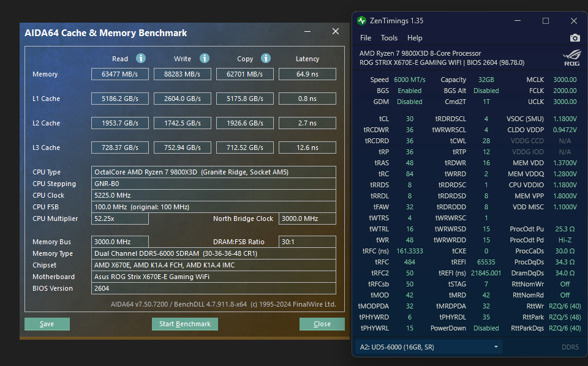Click the MEM VDD value 1.3700V

point(565,163)
